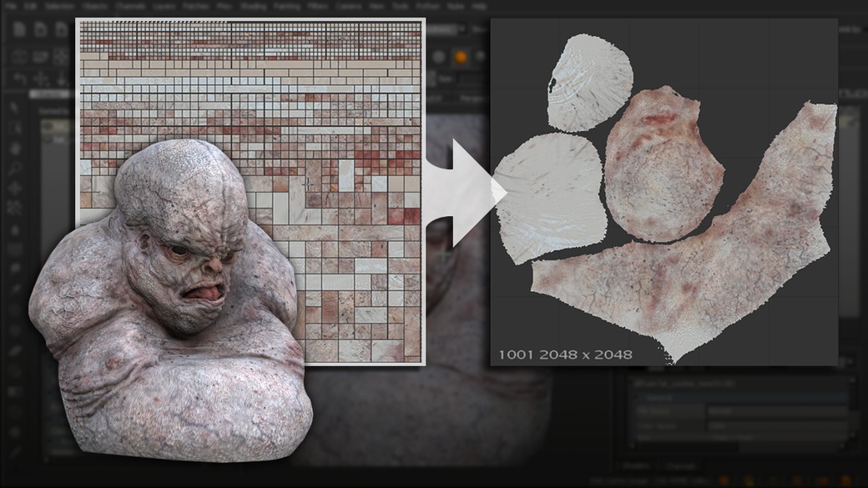This screenshot has height=488, width=868.
Task: Select the 3D creature bust render
Action: (x=171, y=301)
